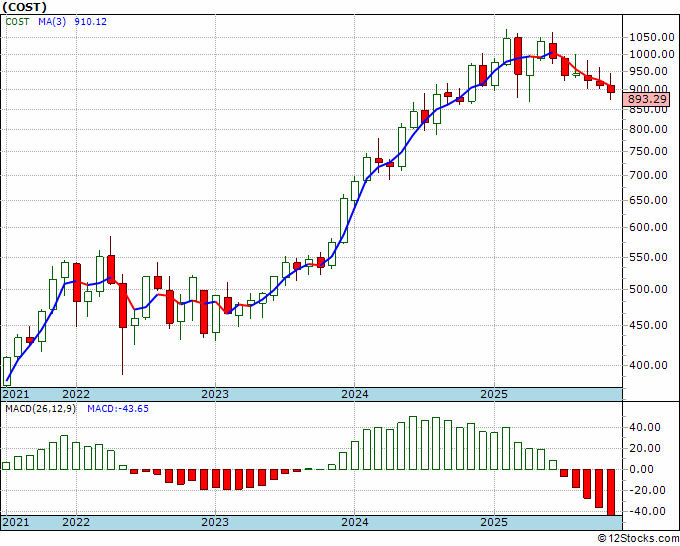The width and height of the screenshot is (680, 546).
Task: Open the 12Stocks.com copyright link
Action: pyautogui.click(x=638, y=539)
